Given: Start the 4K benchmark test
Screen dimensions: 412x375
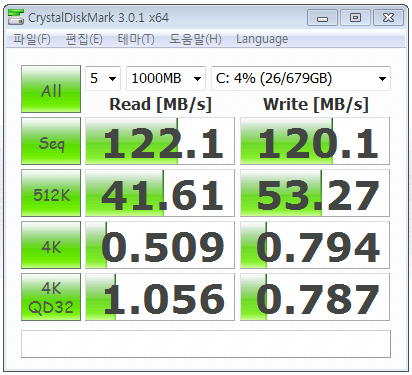Looking at the screenshot, I should [x=51, y=245].
